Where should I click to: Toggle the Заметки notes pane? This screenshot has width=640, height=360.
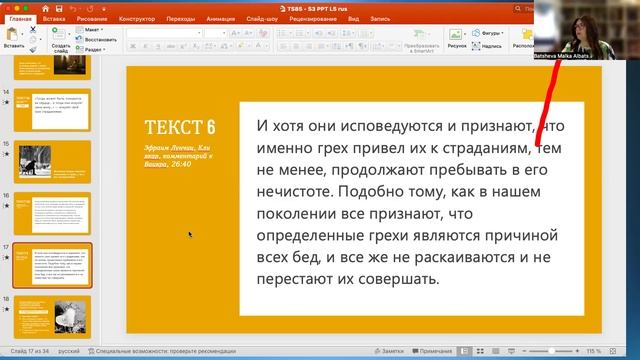[389, 351]
